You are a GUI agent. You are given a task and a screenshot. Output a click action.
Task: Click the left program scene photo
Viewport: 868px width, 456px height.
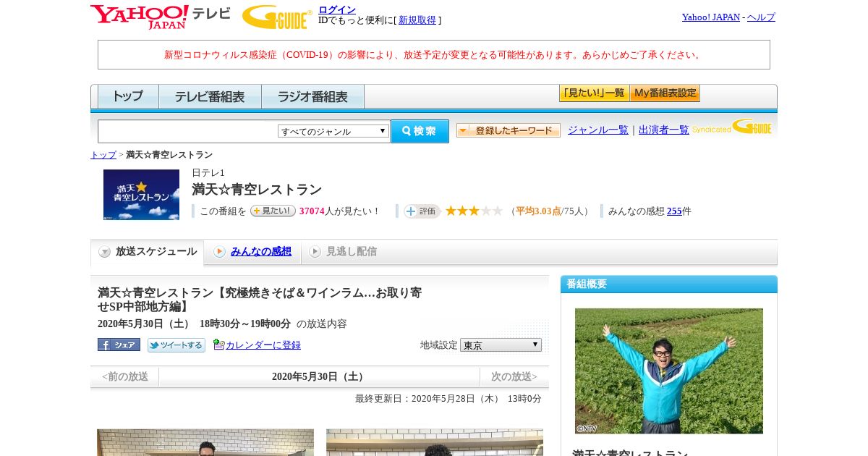click(x=205, y=442)
